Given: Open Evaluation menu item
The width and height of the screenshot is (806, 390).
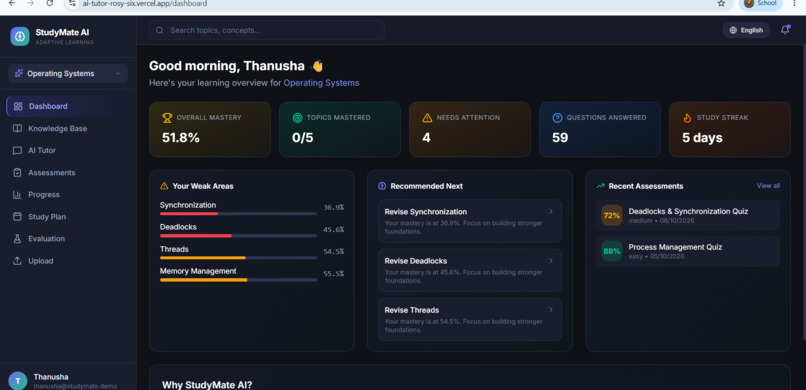Looking at the screenshot, I should [68, 239].
